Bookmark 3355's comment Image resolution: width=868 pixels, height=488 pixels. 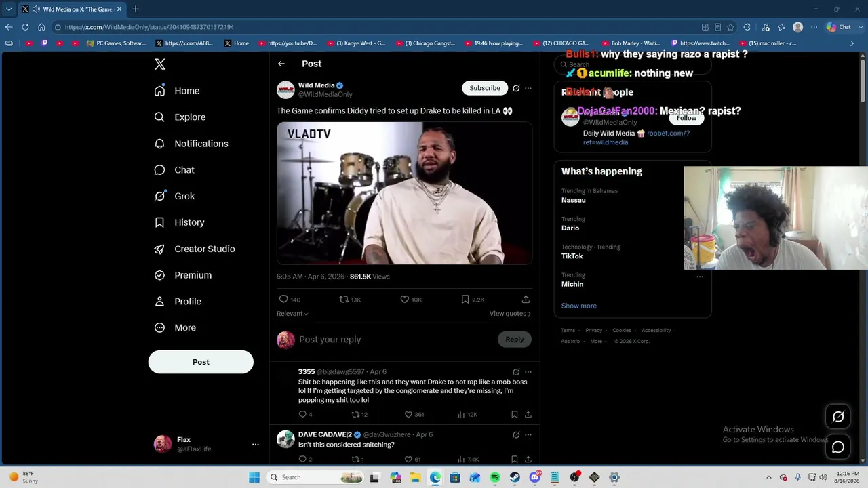(515, 415)
